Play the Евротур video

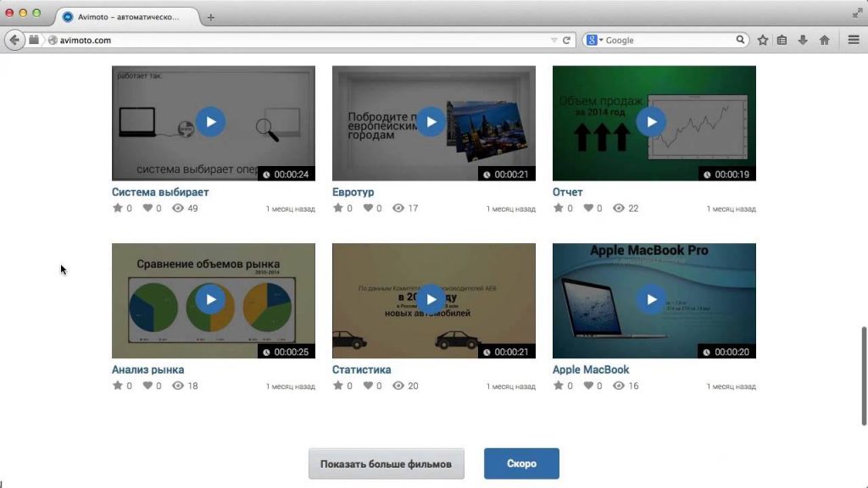(x=431, y=122)
